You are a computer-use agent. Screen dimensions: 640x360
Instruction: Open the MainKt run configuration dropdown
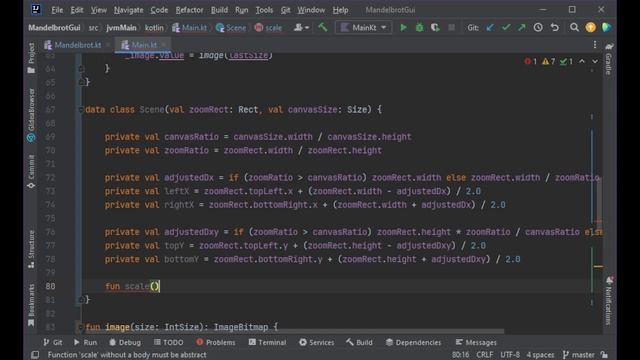pyautogui.click(x=364, y=27)
